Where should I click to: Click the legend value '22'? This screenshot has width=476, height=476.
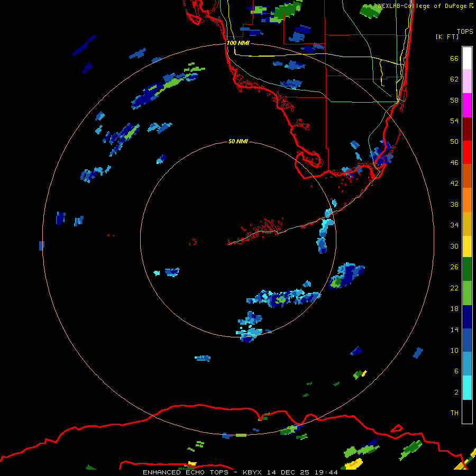[454, 288]
